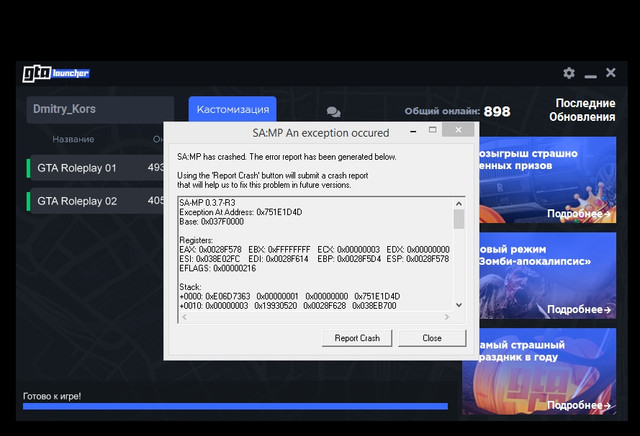The width and height of the screenshot is (640, 436).
Task: Edit the Dmitry_Kors nickname field
Action: pos(100,109)
